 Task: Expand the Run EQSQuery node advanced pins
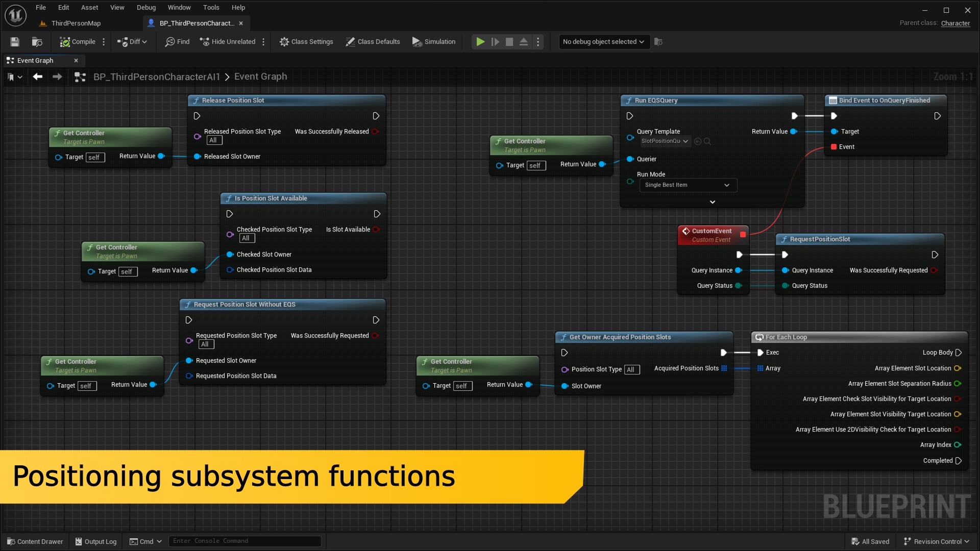tap(712, 202)
